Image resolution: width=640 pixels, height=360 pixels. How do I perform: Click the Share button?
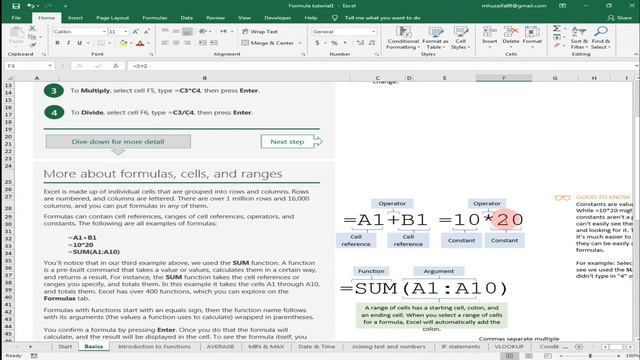coord(619,18)
